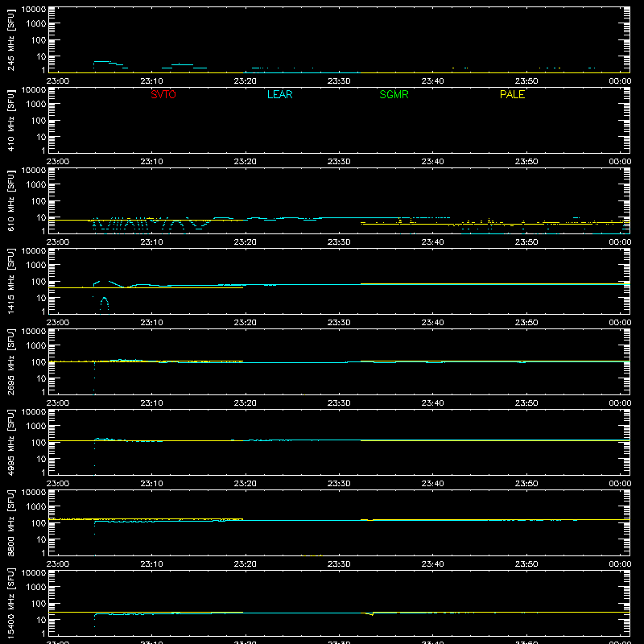
Task: Click 23:30 on the 410 MHz time axis
Action: click(339, 162)
